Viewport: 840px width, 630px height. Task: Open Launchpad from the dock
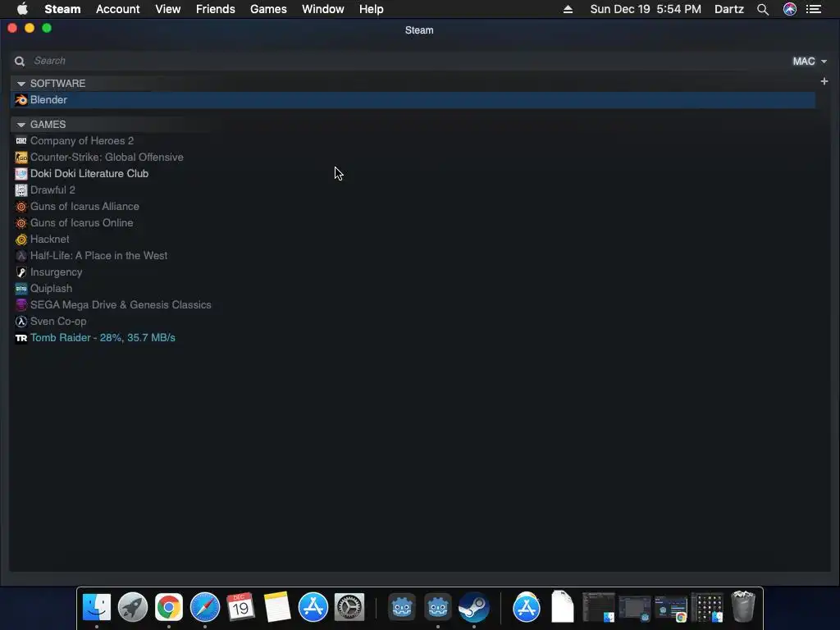(133, 607)
